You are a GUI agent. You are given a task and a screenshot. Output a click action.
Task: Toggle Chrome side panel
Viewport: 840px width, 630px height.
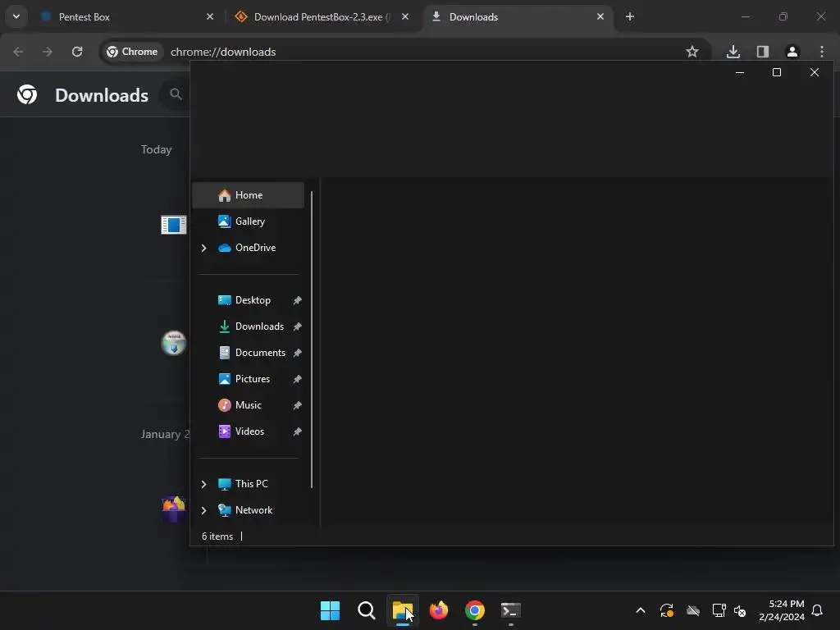click(763, 52)
